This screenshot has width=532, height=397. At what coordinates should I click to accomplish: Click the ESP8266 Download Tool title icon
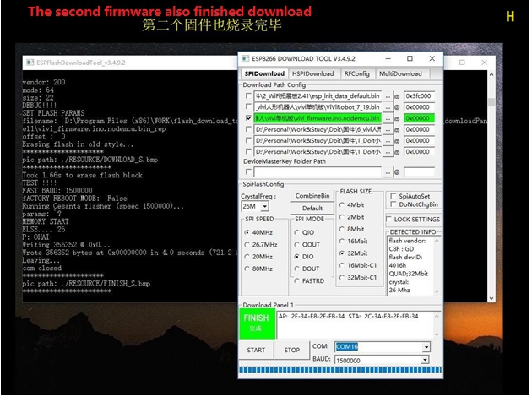point(245,58)
